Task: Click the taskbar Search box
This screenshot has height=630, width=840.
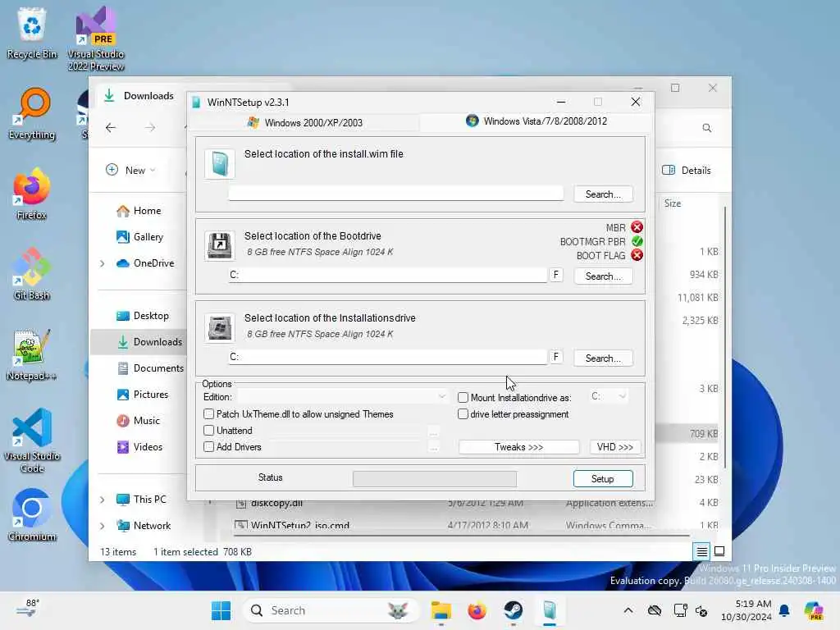Action: click(331, 610)
